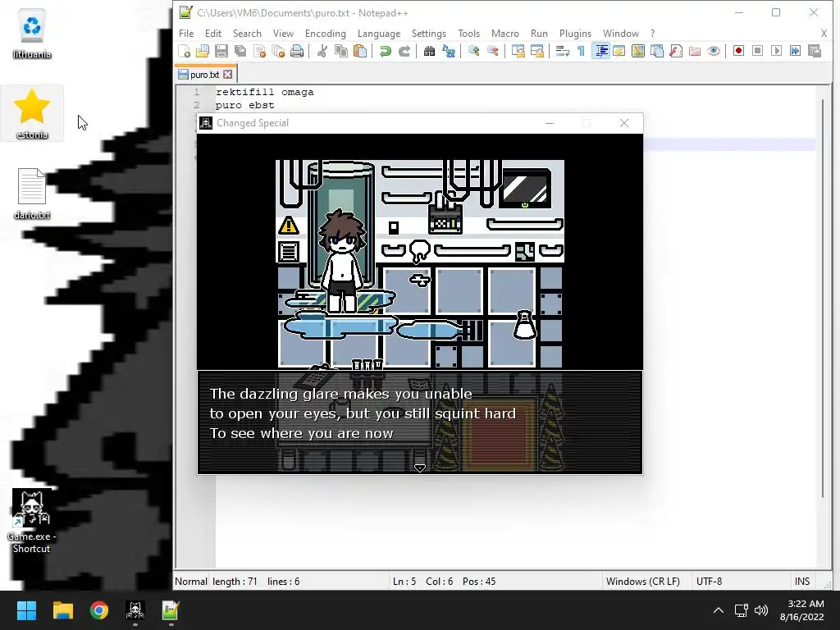
Task: Select the puro.txt document tab
Action: tap(206, 75)
